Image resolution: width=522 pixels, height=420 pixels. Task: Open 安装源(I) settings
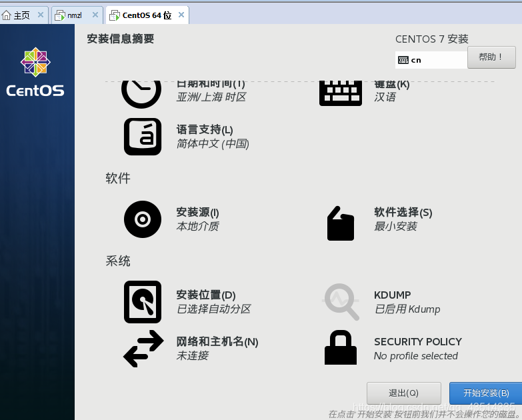point(198,212)
